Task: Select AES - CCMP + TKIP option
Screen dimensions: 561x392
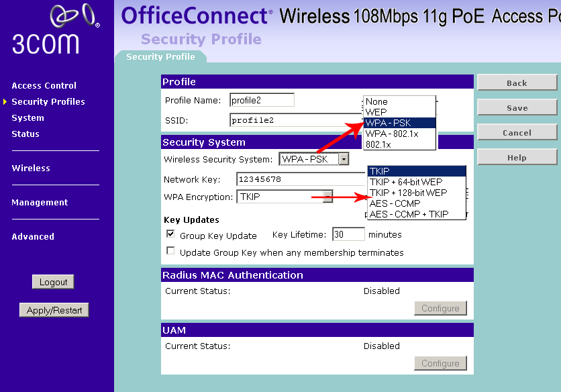Action: 417,214
